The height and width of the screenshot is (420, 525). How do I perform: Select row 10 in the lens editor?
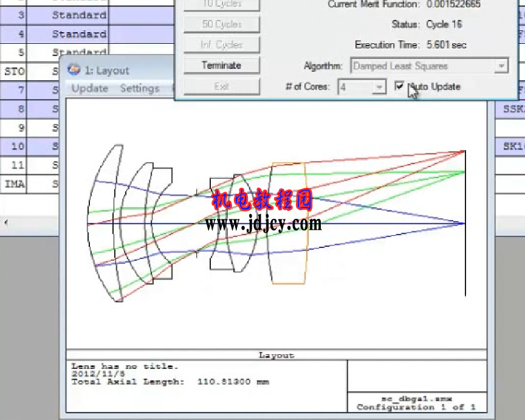coord(13,146)
